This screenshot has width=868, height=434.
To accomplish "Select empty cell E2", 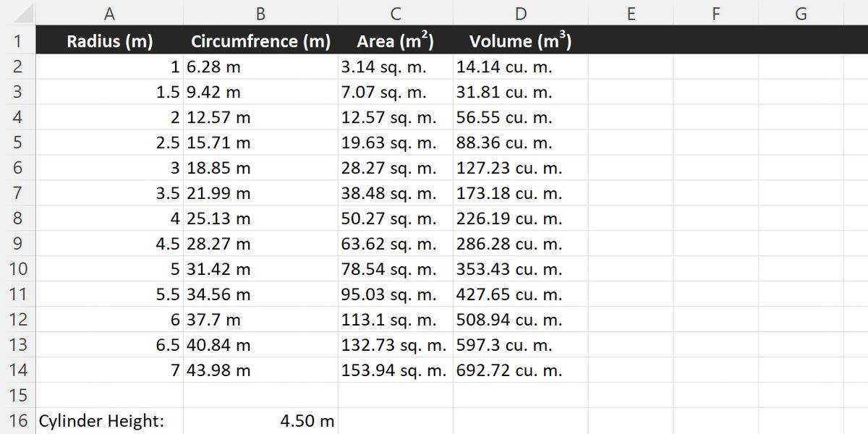I will 631,67.
